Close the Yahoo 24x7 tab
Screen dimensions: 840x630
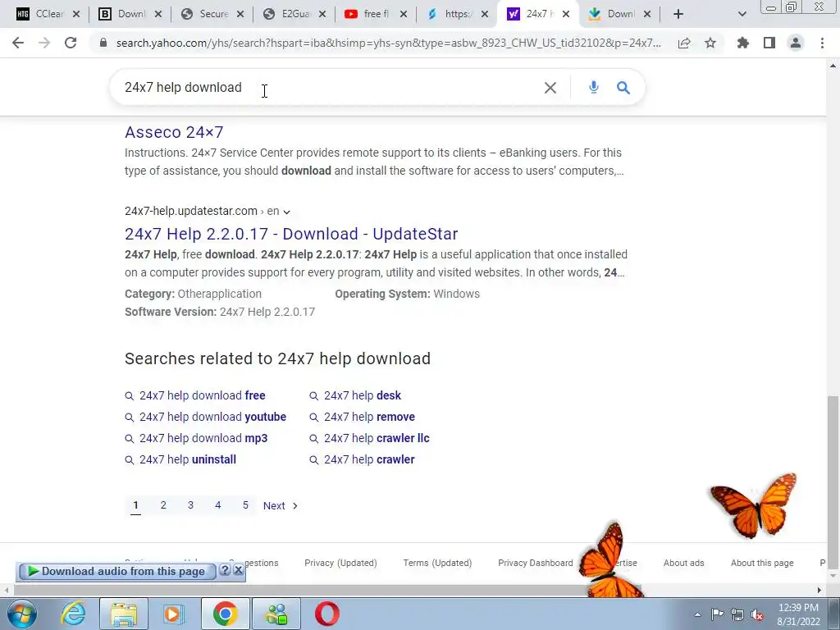point(566,15)
